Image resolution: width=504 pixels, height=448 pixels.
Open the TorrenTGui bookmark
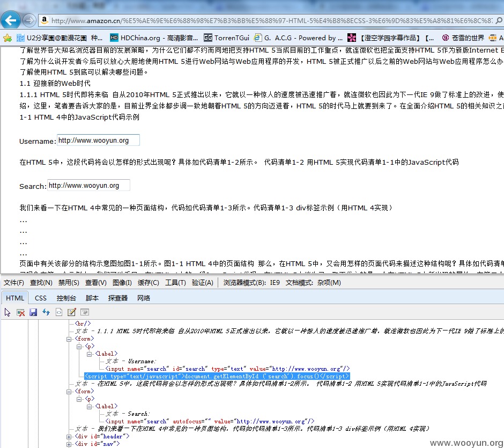tap(227, 38)
